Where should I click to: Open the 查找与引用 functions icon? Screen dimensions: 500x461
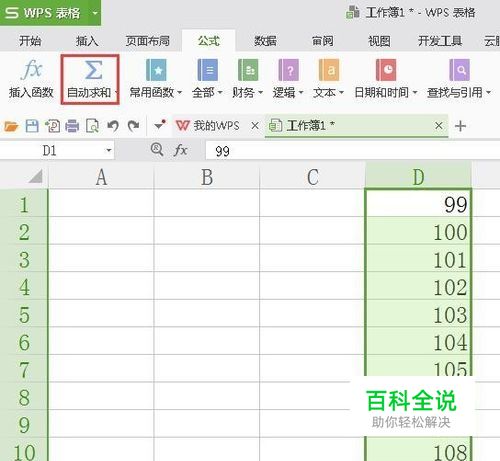459,70
